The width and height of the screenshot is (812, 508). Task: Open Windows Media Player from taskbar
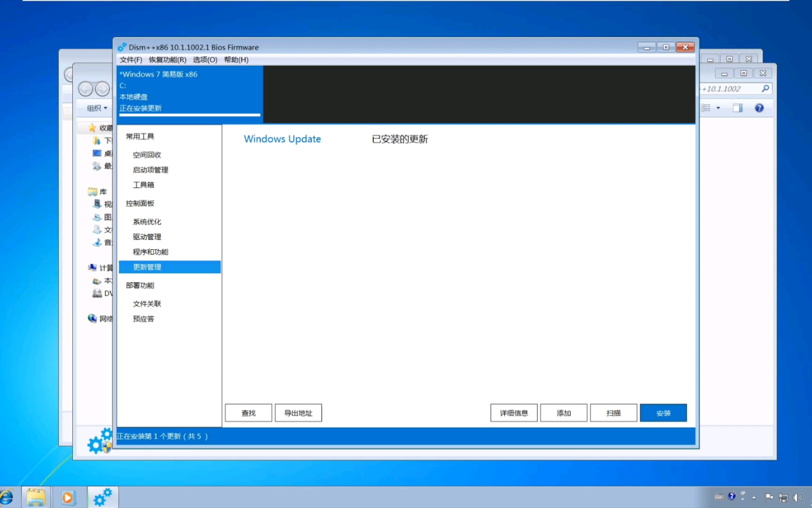(x=68, y=498)
